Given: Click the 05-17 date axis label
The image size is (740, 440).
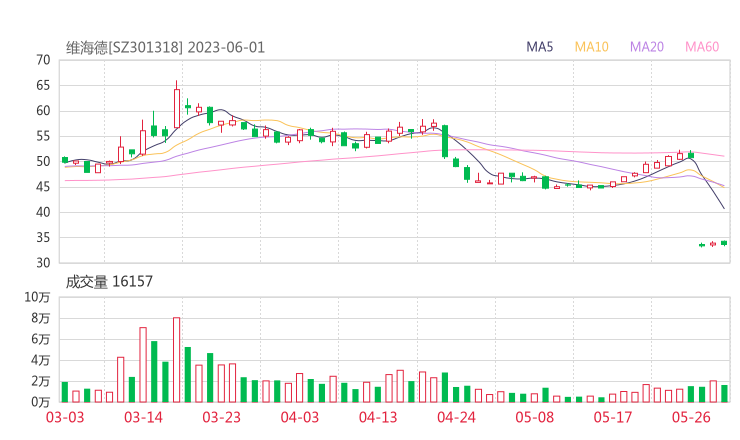Looking at the screenshot, I should tap(613, 417).
